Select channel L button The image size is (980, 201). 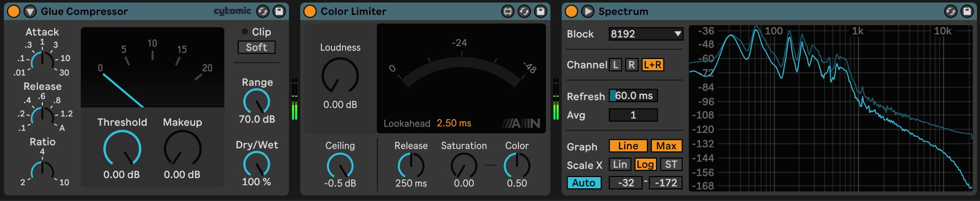615,65
